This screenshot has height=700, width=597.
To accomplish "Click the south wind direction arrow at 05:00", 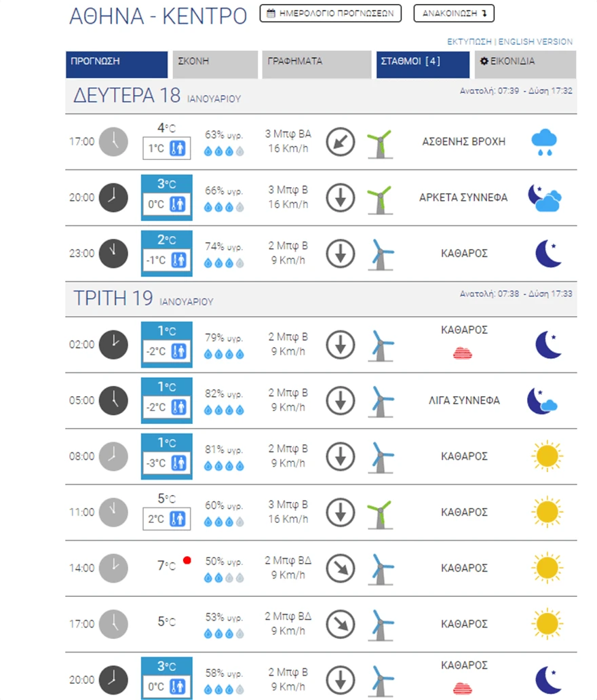I will point(340,400).
